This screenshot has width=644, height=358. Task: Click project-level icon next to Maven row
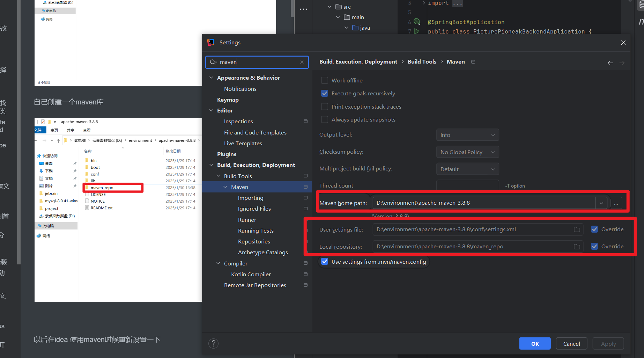pos(305,187)
